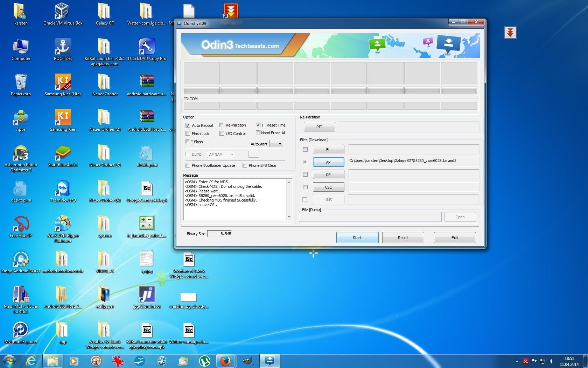Click Start to begin flashing
Screen dimensions: 588x368
click(x=357, y=237)
